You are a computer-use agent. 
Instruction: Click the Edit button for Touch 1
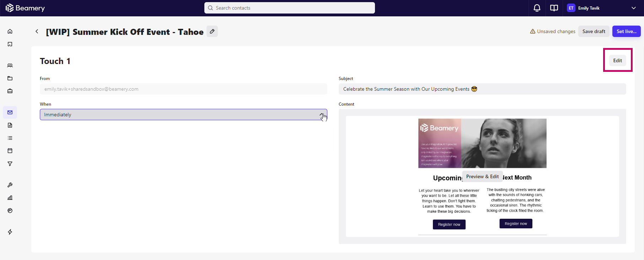[x=617, y=60]
